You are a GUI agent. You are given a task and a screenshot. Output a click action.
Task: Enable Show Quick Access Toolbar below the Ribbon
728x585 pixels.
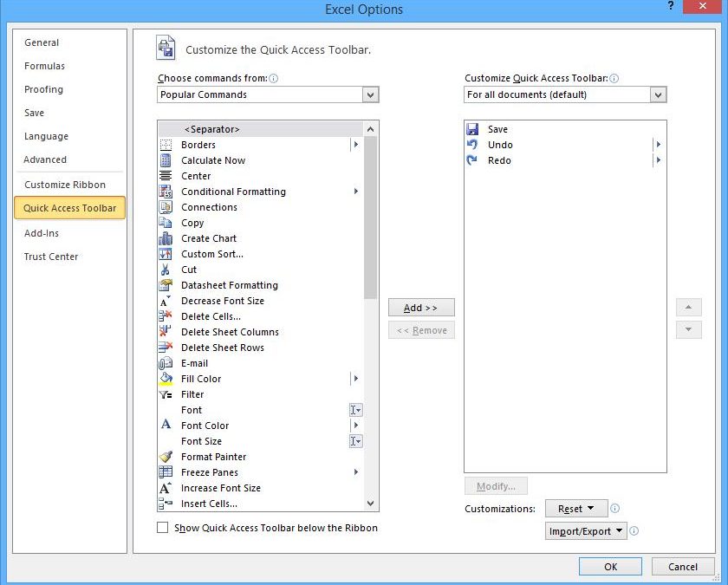click(163, 528)
